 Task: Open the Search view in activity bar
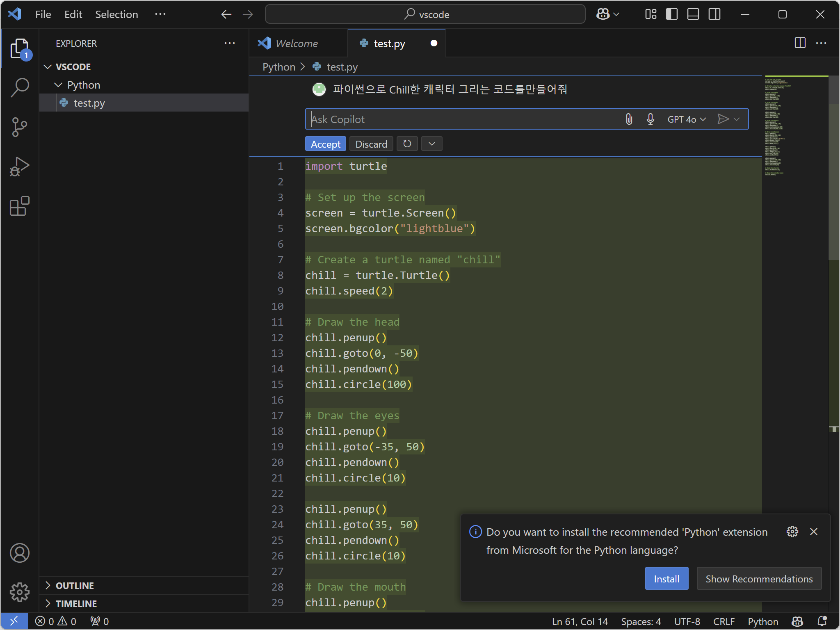19,87
